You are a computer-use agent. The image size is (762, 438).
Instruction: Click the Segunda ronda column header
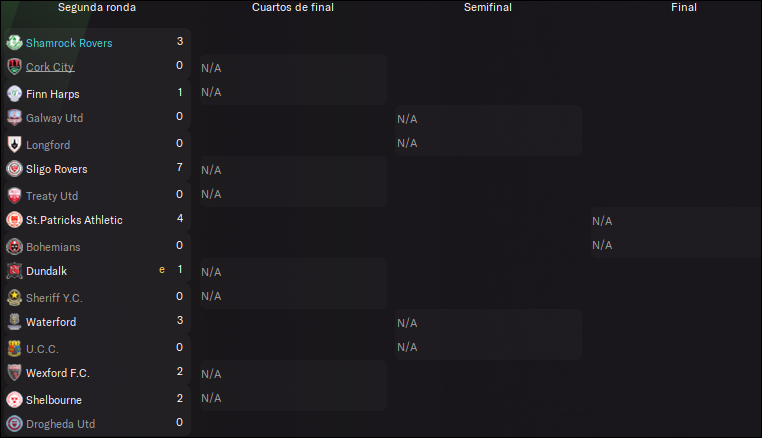(97, 7)
